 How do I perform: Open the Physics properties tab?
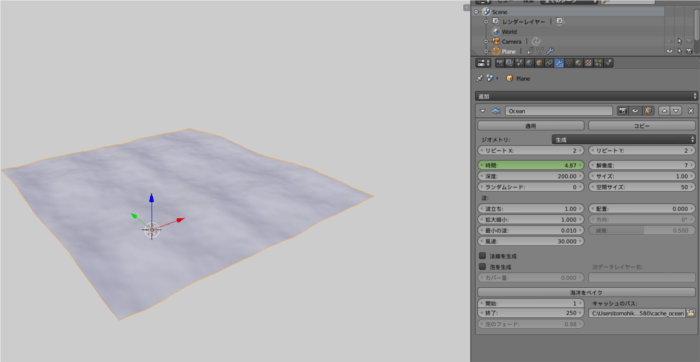click(x=608, y=63)
